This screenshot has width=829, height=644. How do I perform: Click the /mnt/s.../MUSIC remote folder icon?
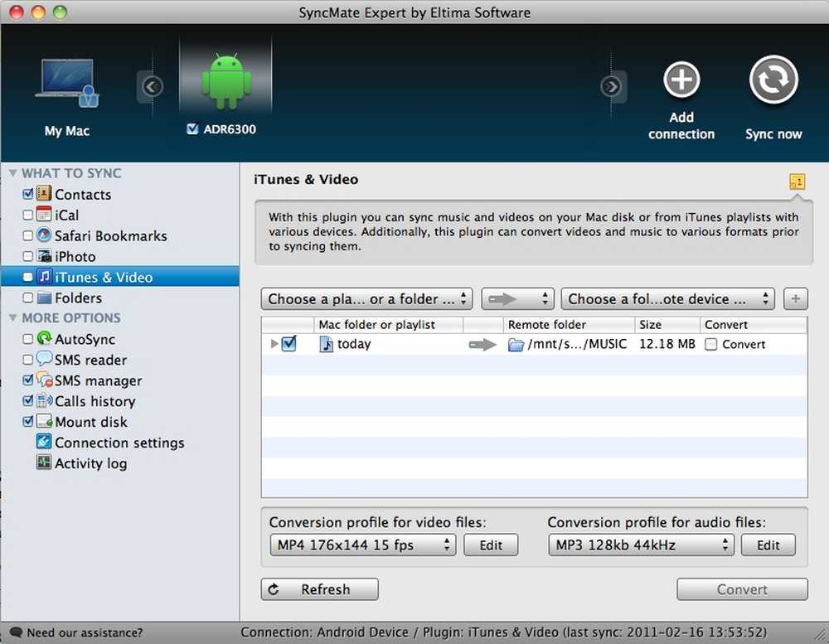[516, 345]
